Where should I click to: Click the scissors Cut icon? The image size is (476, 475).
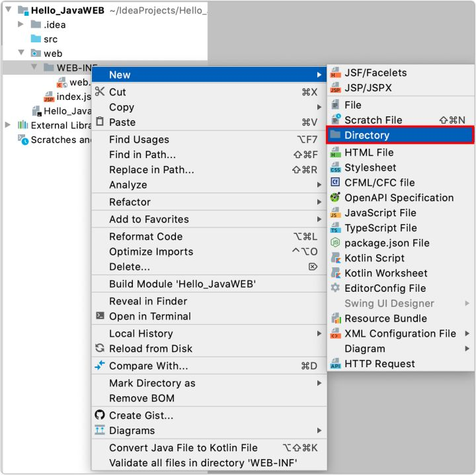coord(100,92)
